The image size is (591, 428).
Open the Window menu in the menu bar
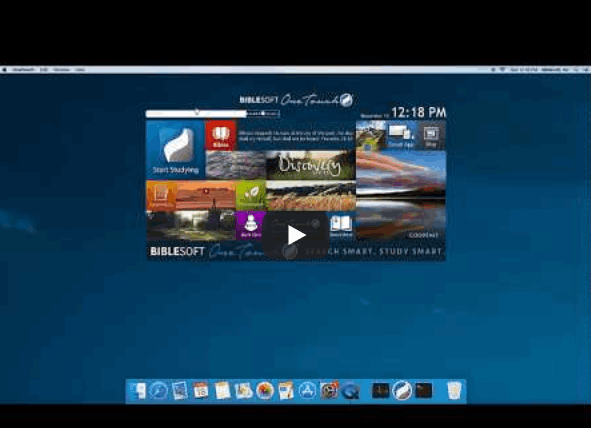[61, 70]
